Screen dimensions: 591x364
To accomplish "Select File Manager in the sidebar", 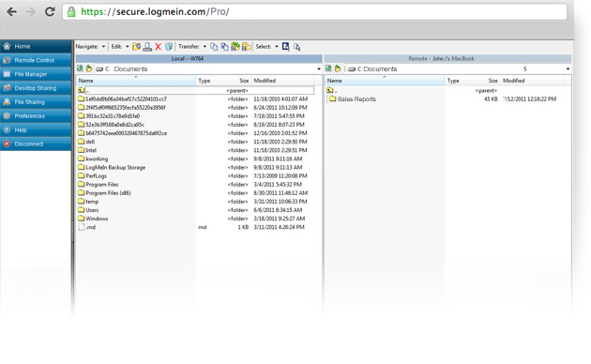I will [x=36, y=74].
